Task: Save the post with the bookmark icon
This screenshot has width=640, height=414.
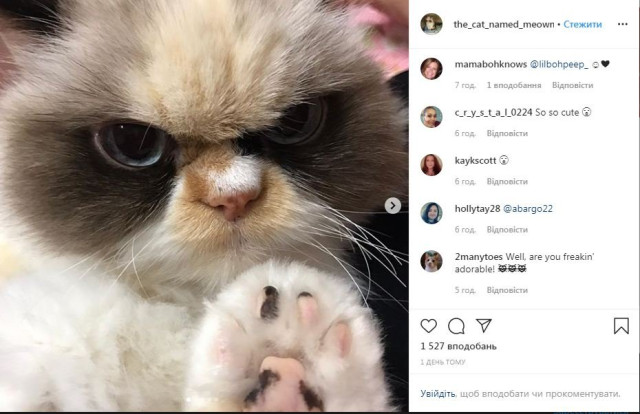Action: coord(621,326)
